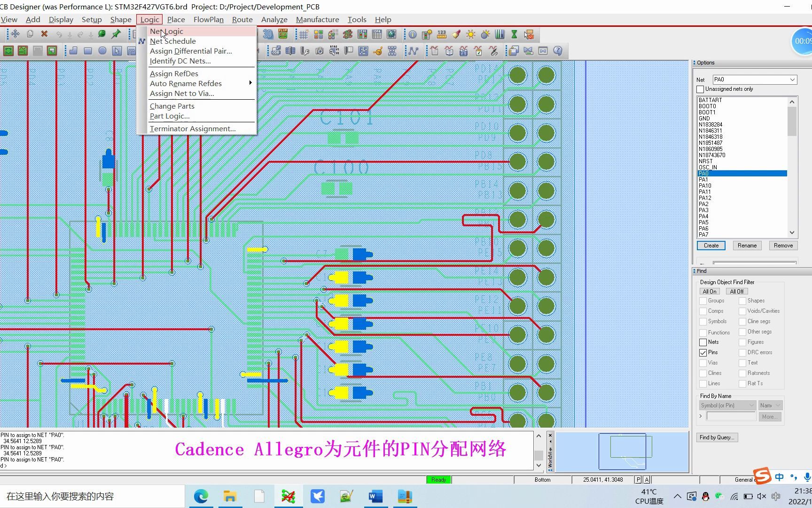Open Microsoft Edge from the taskbar

pos(201,496)
